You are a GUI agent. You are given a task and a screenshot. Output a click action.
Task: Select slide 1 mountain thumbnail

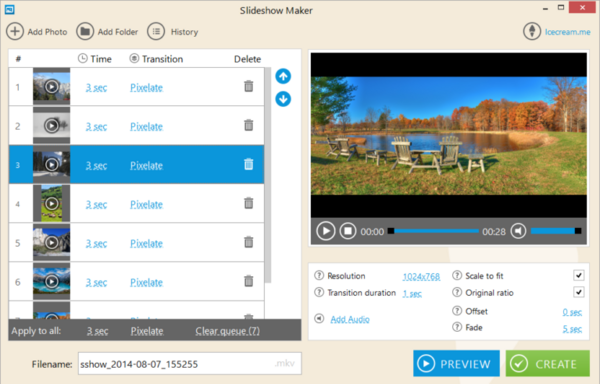coord(52,87)
